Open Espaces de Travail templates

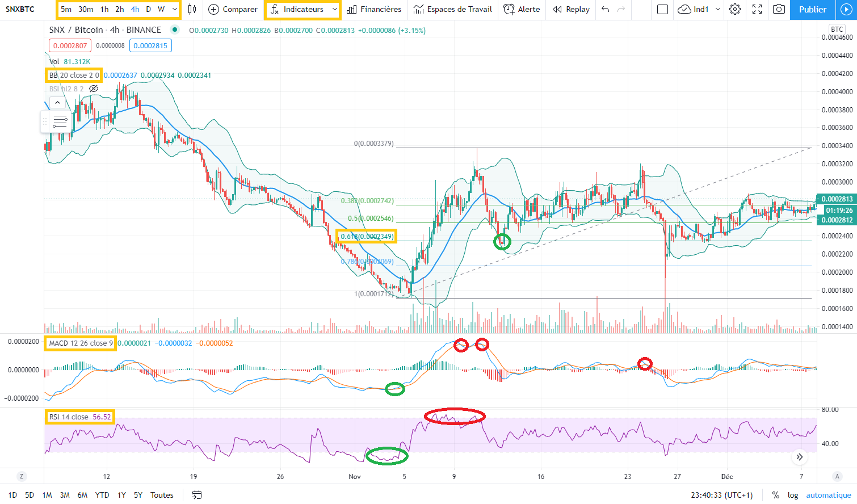(453, 9)
